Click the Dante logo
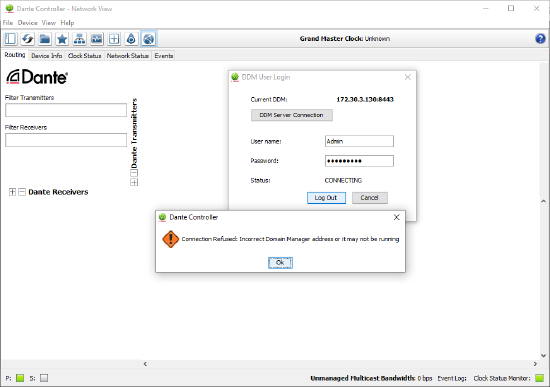This screenshot has width=550, height=387. click(x=37, y=77)
